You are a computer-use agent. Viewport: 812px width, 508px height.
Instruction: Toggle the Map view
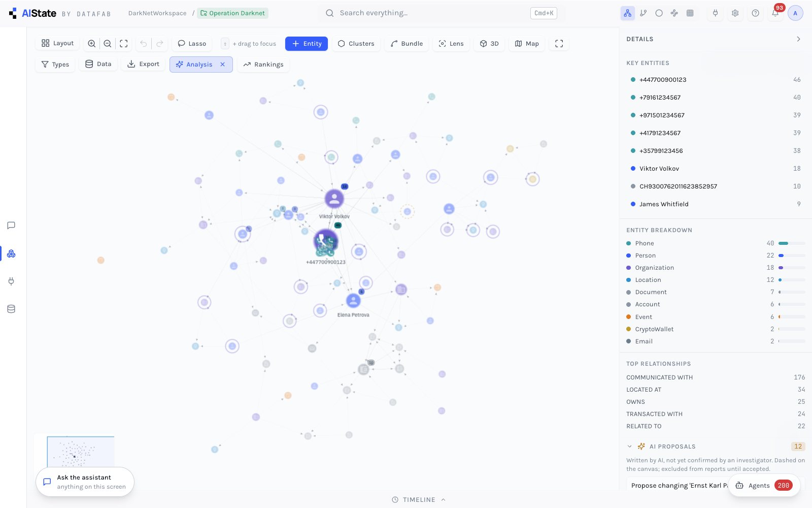click(x=527, y=44)
